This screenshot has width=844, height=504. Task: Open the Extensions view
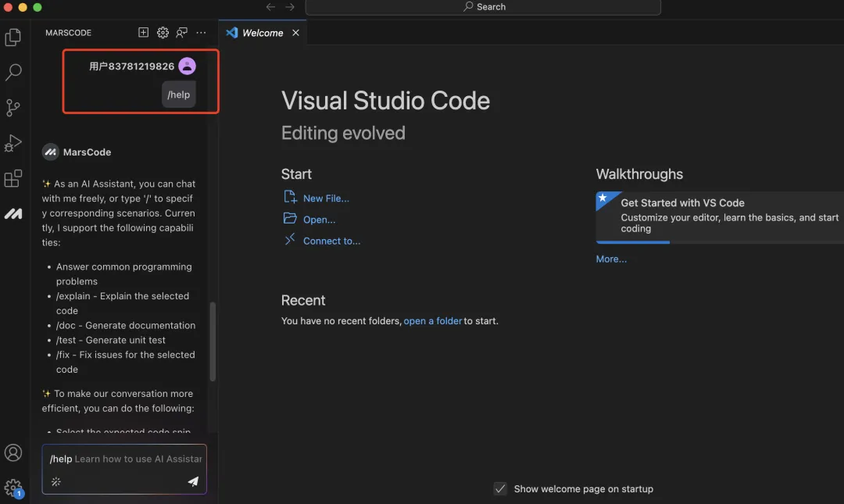point(13,178)
